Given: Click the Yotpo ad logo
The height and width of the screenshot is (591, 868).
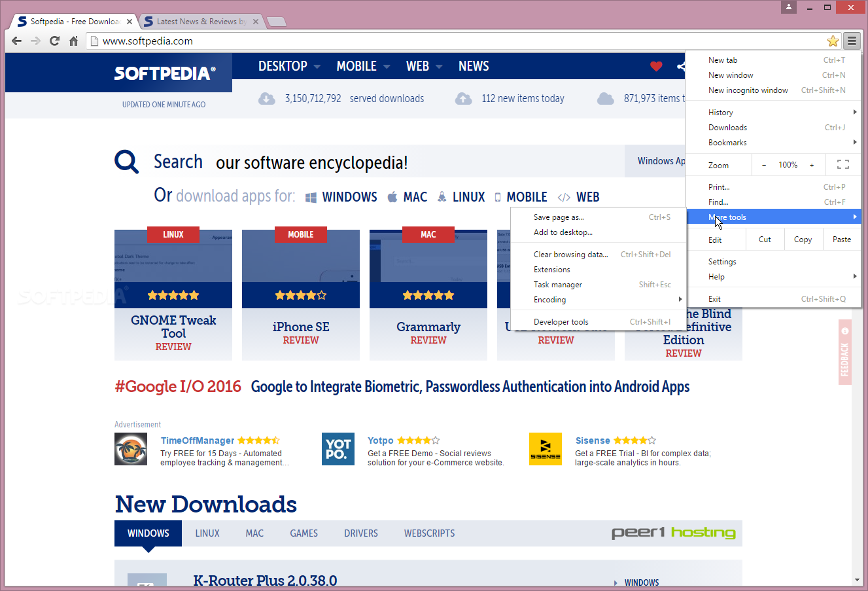Looking at the screenshot, I should click(338, 449).
